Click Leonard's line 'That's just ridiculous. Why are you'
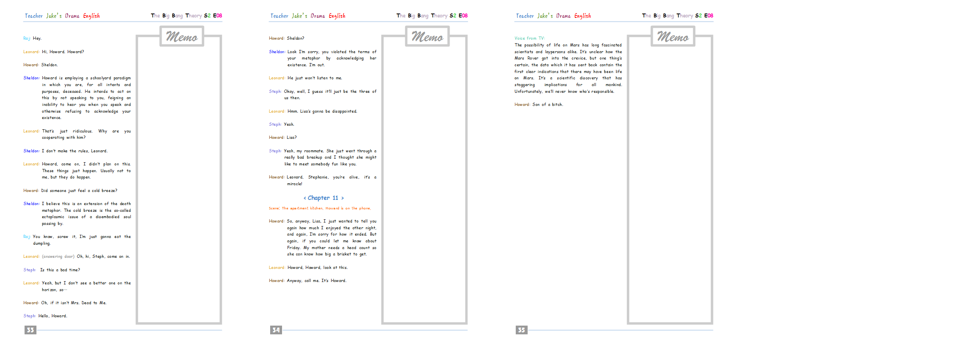 [77, 134]
